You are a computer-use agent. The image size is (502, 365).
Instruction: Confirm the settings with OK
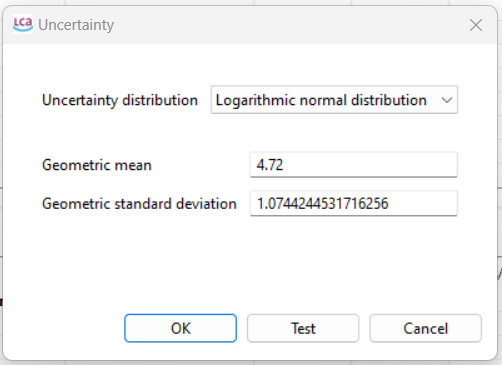181,328
